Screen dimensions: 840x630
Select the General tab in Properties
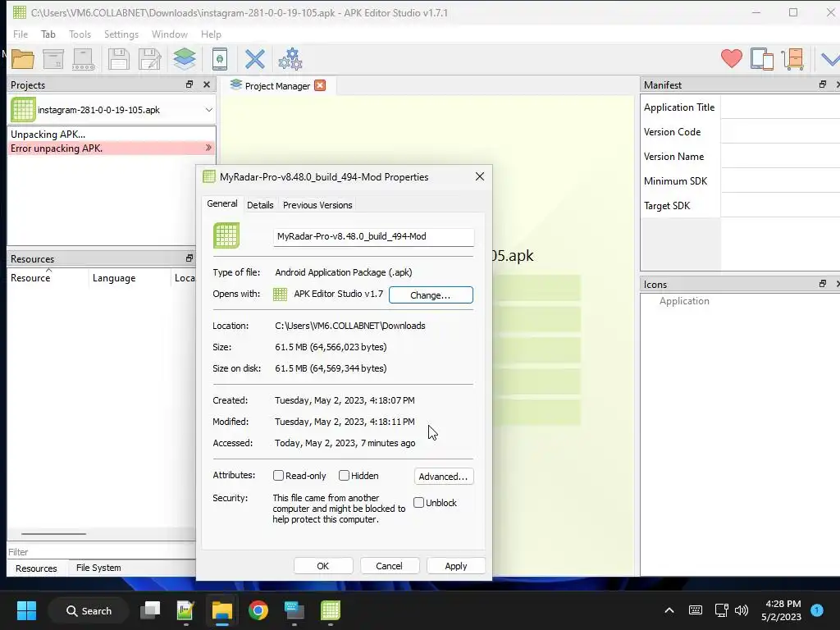[x=222, y=203]
